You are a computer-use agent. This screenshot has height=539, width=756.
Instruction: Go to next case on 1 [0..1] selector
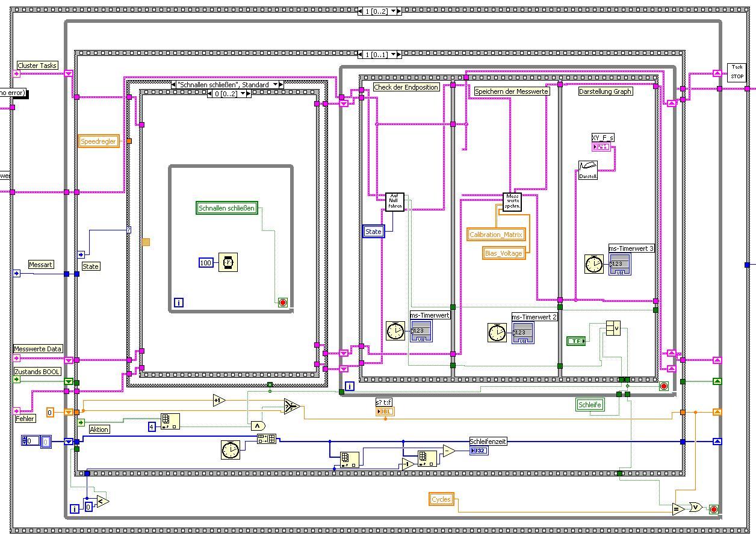pos(398,54)
